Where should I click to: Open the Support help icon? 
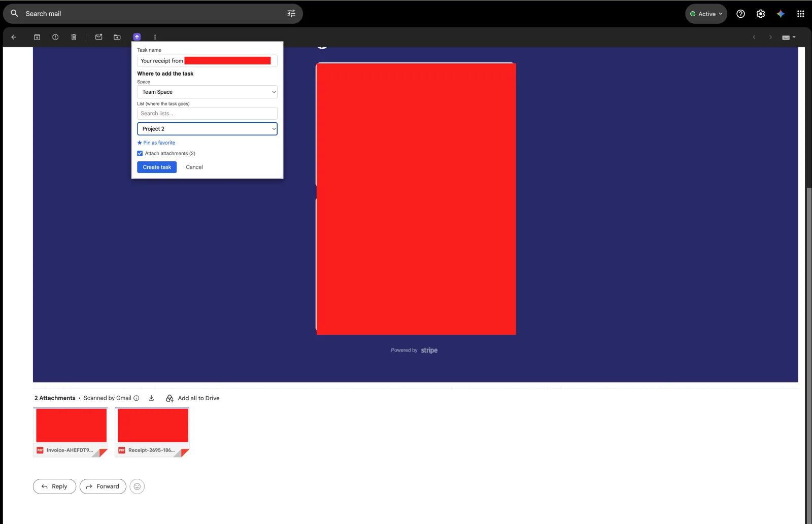[x=740, y=14]
